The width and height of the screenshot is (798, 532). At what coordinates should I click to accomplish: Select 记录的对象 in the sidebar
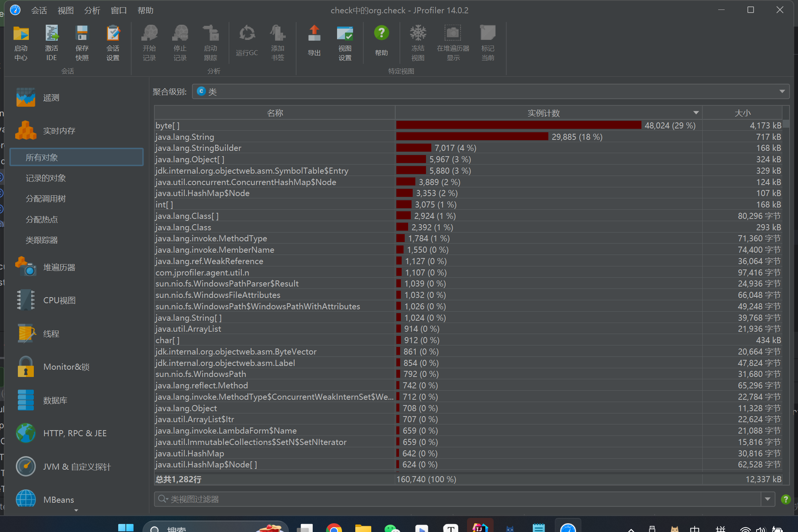pos(46,178)
